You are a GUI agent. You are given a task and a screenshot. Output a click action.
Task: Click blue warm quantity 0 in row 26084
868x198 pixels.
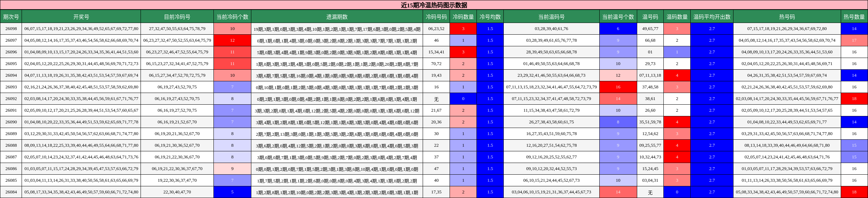tap(677, 192)
